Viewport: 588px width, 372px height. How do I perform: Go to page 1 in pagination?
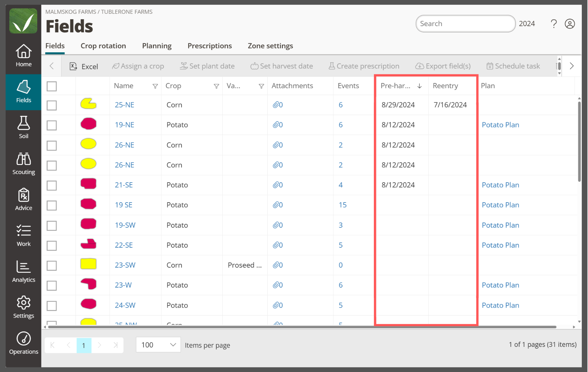pyautogui.click(x=84, y=345)
